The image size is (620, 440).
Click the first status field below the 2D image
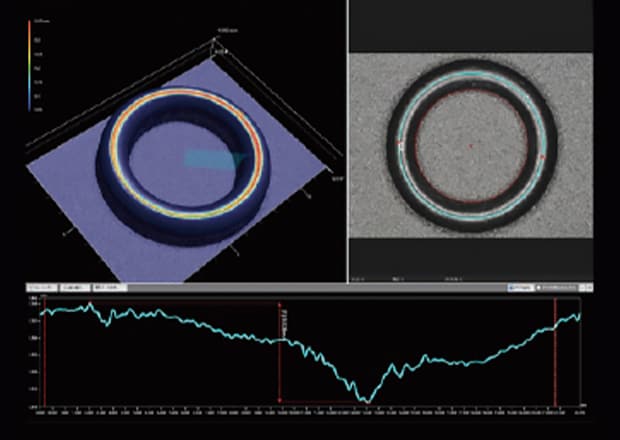pyautogui.click(x=358, y=278)
